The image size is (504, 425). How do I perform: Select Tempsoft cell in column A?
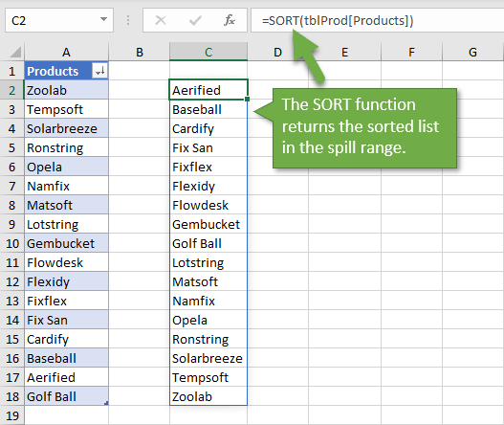[x=67, y=109]
